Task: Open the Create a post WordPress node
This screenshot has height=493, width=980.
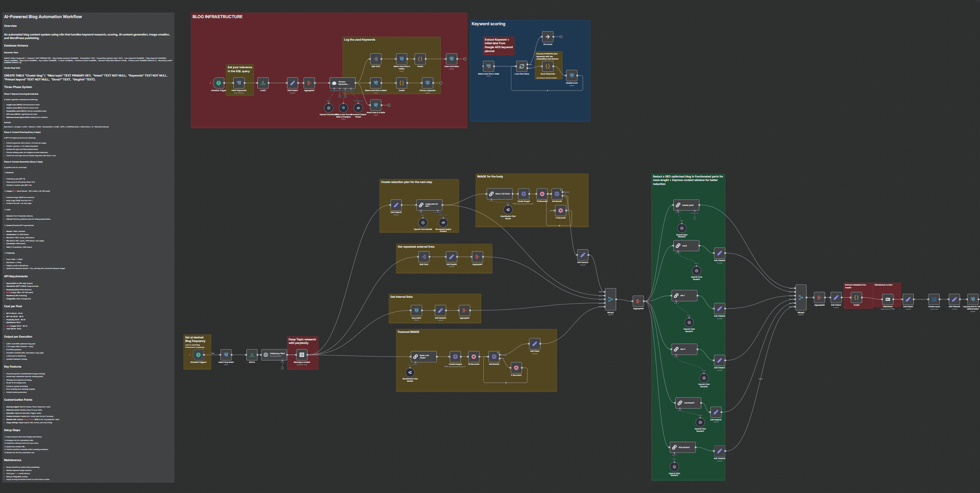Action: pos(934,299)
